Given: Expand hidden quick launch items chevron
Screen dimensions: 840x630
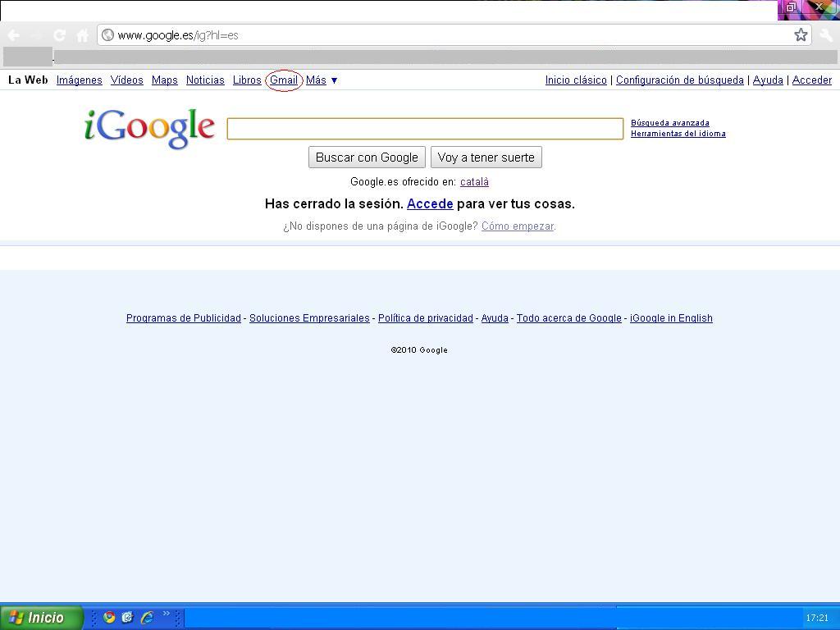Looking at the screenshot, I should 166,614.
